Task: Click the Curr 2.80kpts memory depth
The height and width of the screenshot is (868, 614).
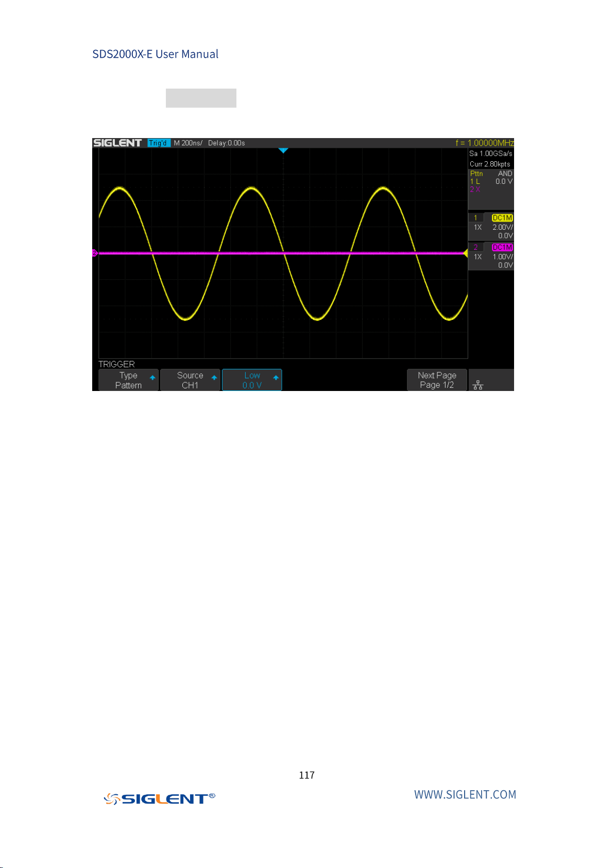Action: (x=490, y=164)
